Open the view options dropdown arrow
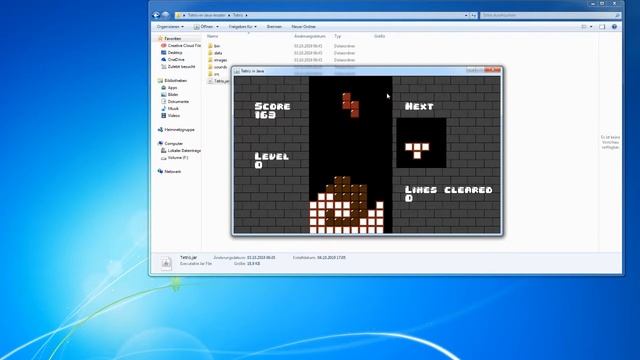This screenshot has width=640, height=360. pyautogui.click(x=591, y=27)
